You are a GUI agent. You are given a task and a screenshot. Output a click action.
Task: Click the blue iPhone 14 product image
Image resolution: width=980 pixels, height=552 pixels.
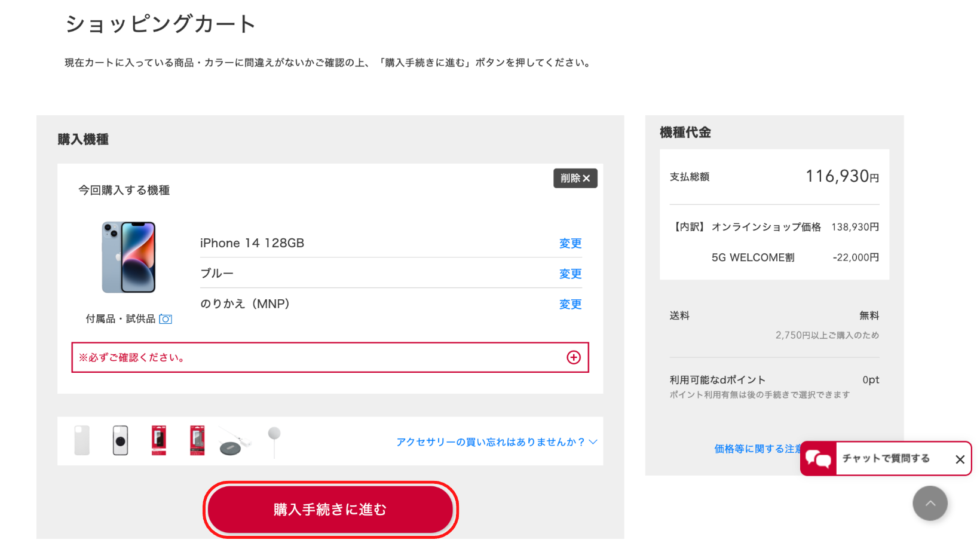pyautogui.click(x=128, y=257)
